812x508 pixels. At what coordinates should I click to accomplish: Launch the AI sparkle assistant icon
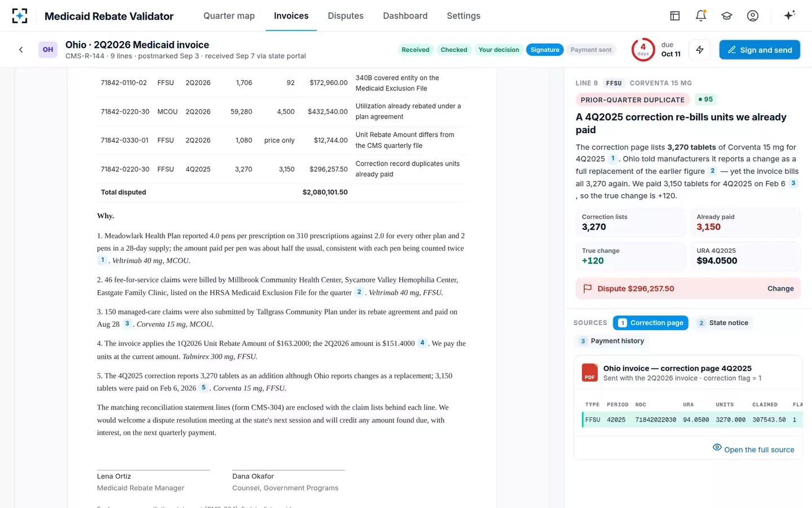789,15
